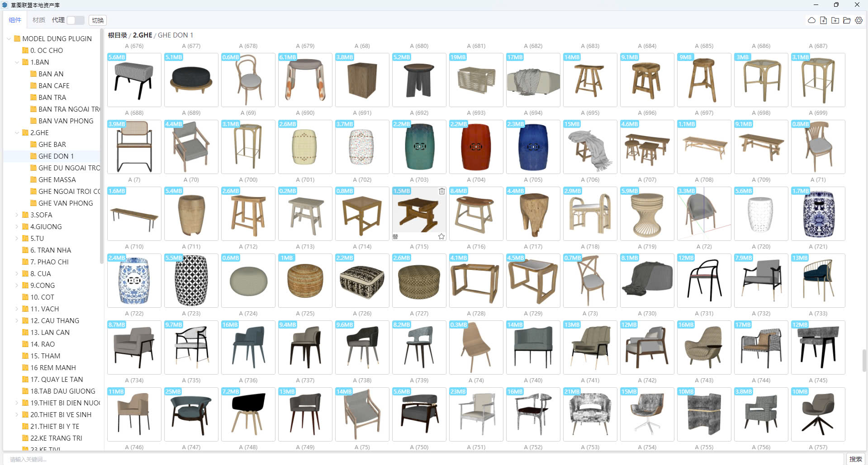Collapse the 2.GHE folder
Viewport: 868px width, 465px height.
click(x=17, y=133)
